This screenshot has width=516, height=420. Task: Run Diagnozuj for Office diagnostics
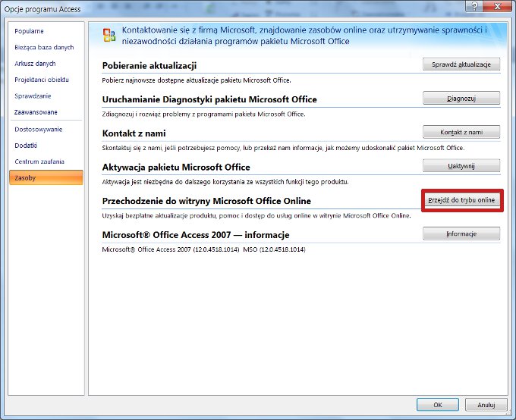click(x=461, y=99)
